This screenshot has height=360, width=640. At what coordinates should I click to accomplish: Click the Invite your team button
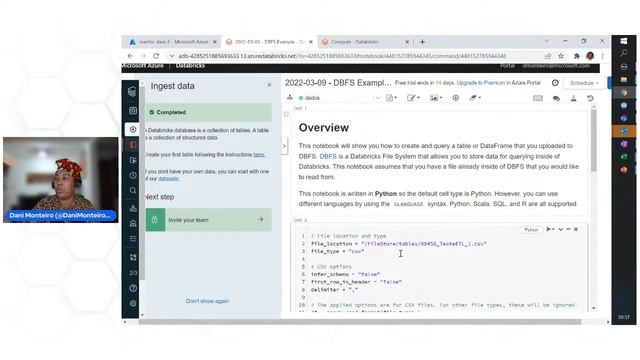click(209, 220)
